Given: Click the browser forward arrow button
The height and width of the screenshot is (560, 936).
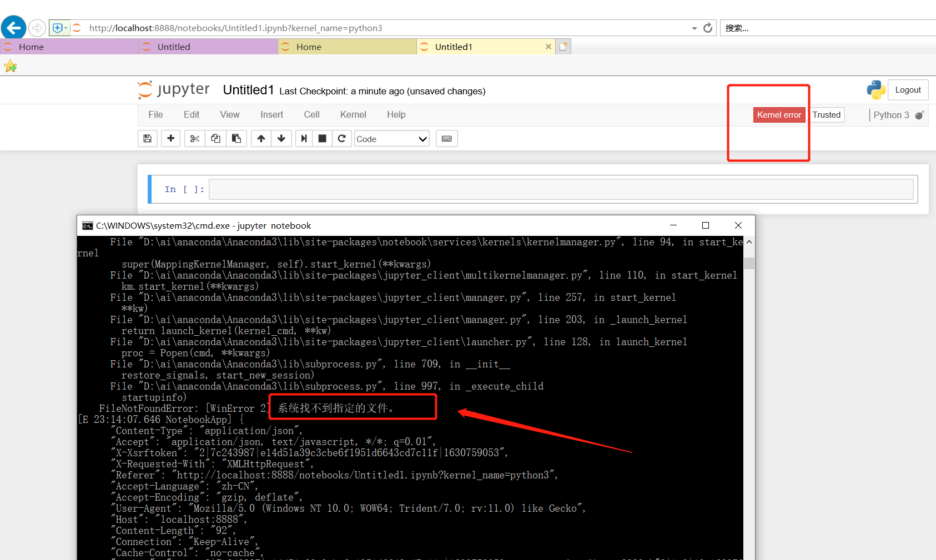Looking at the screenshot, I should coord(37,28).
